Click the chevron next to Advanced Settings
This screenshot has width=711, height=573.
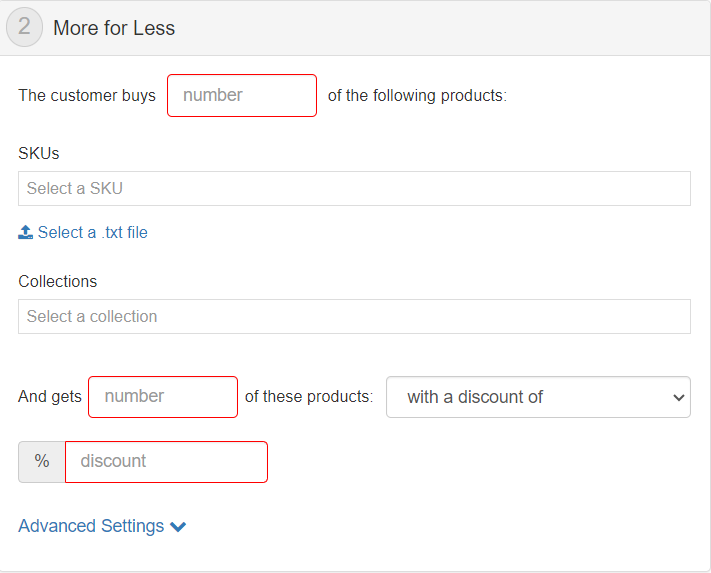point(178,527)
